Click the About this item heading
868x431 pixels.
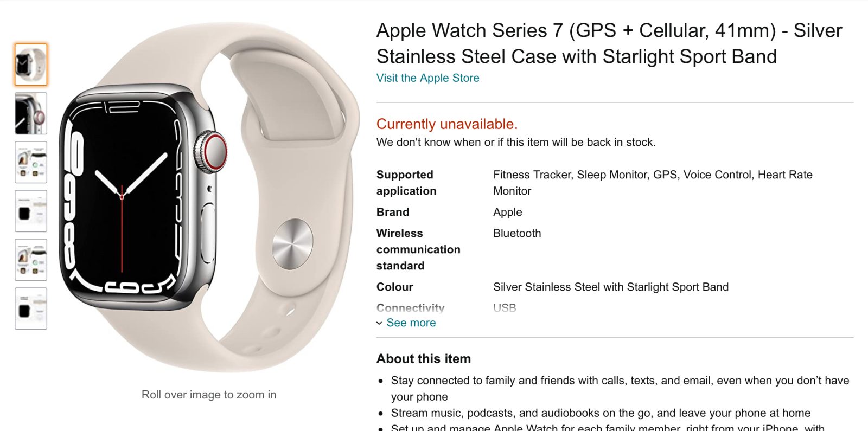click(x=424, y=359)
